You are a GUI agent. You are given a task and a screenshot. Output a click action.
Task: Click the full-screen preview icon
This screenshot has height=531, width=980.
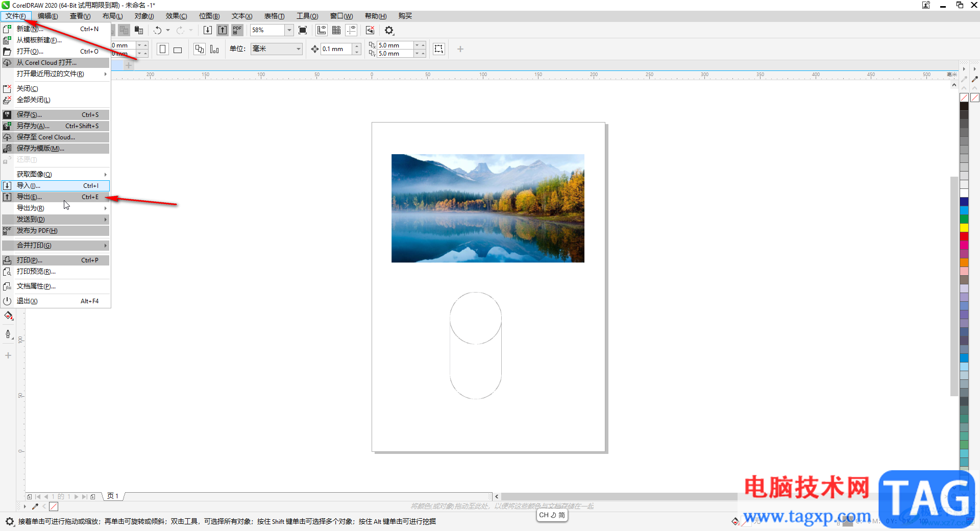(303, 30)
